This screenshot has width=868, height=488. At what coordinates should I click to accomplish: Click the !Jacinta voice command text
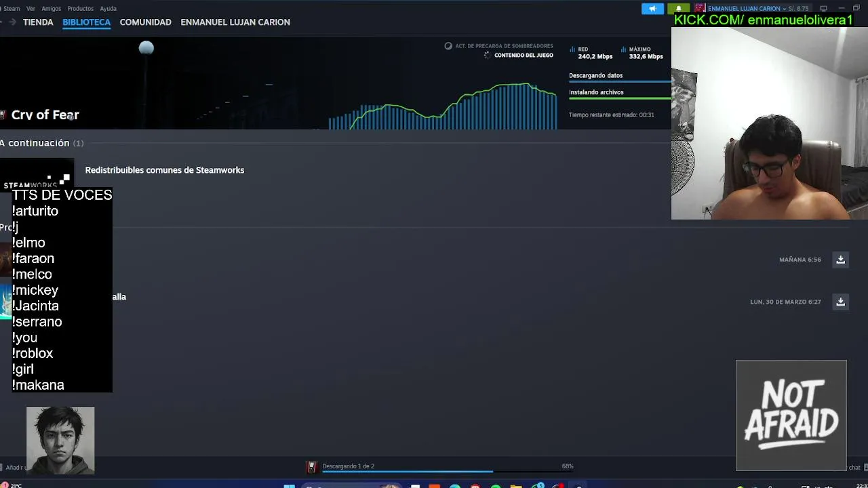point(35,306)
